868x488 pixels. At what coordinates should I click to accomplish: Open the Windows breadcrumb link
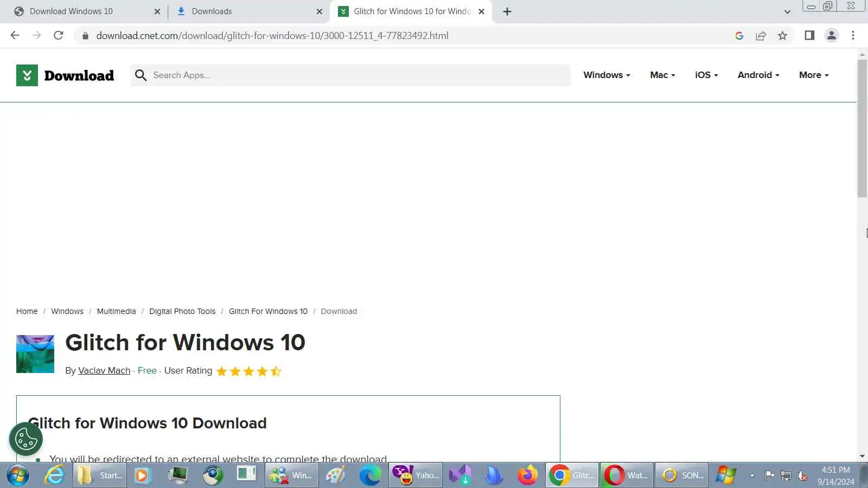click(x=67, y=311)
